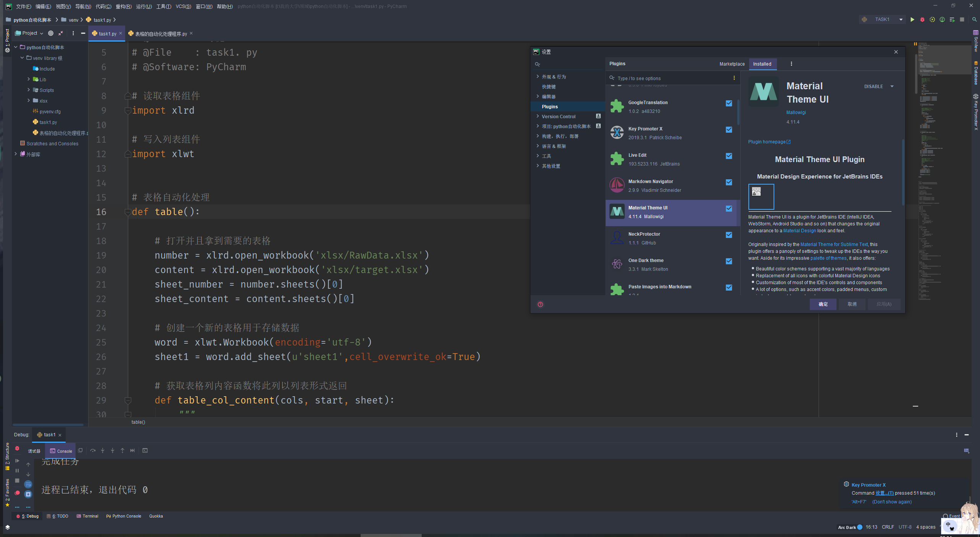Open the profiler gauge icon

tap(942, 19)
